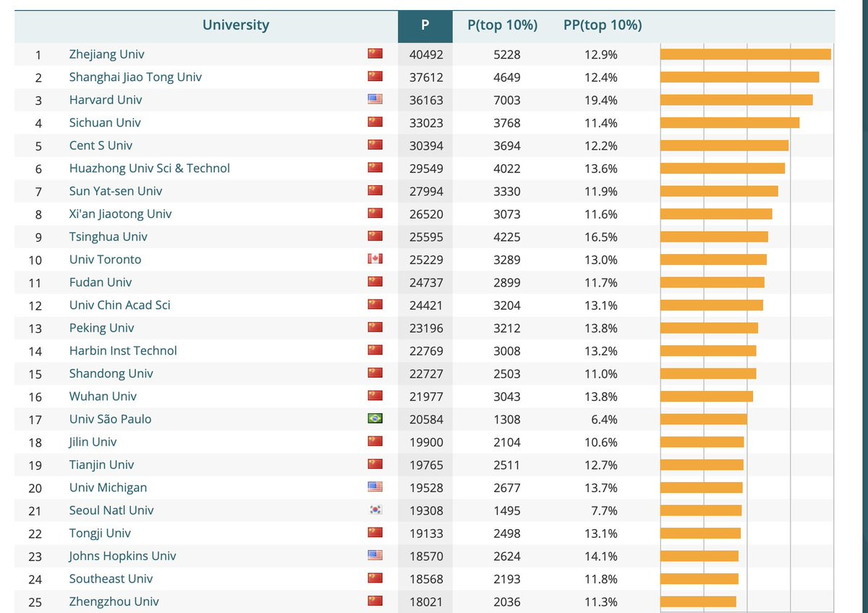Open the Univ São Paulo link
Screen dimensions: 868x613
pos(111,418)
